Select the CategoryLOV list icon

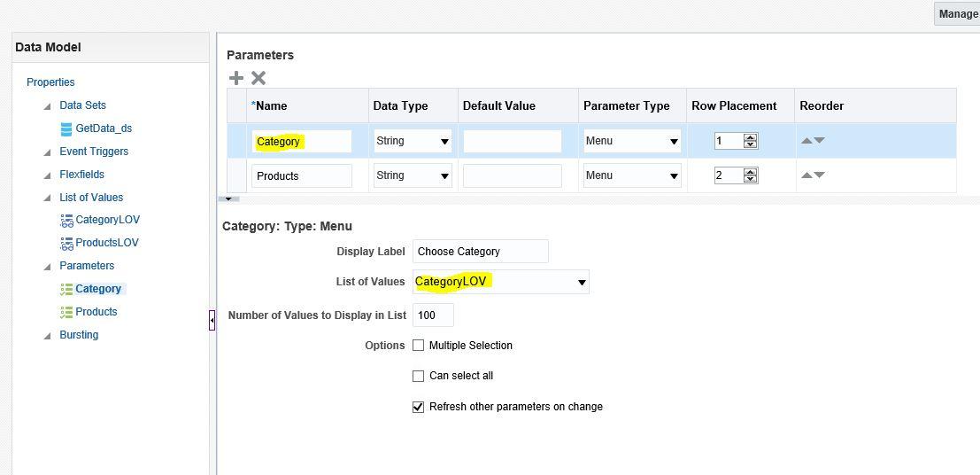pyautogui.click(x=67, y=221)
